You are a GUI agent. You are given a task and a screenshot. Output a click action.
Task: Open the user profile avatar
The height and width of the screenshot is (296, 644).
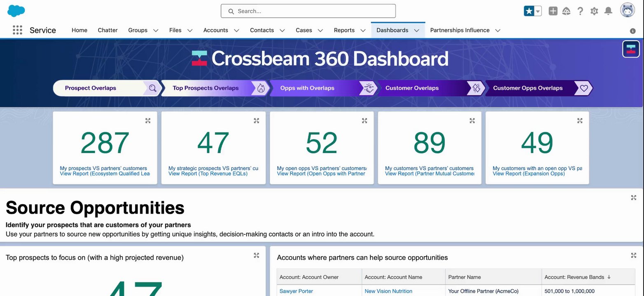(x=628, y=10)
